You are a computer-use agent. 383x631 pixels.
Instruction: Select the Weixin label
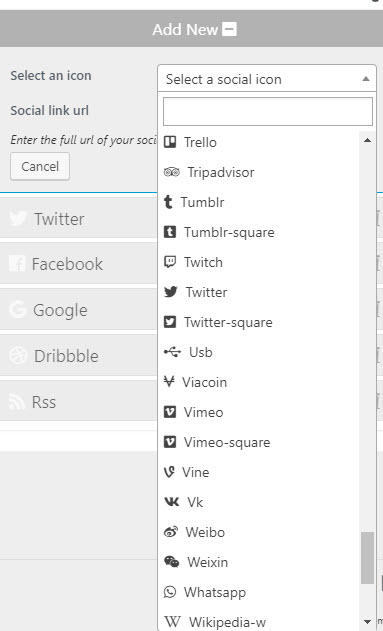point(208,562)
